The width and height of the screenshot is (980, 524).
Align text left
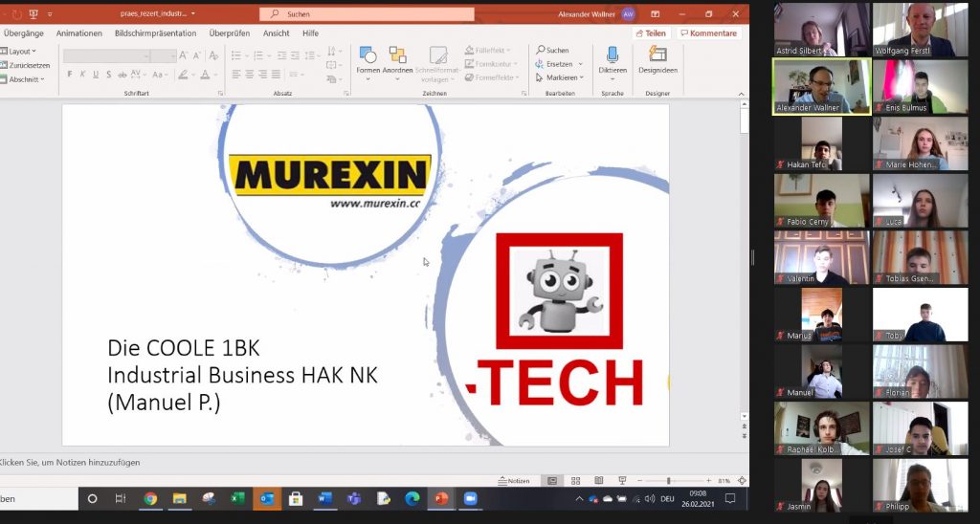(236, 75)
